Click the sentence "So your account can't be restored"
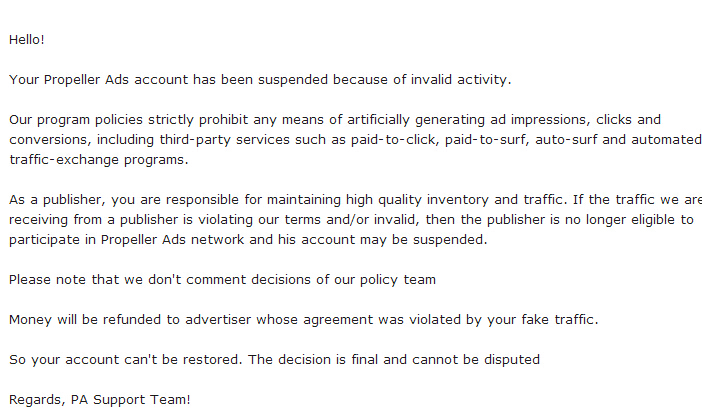The width and height of the screenshot is (702, 419). pyautogui.click(x=126, y=360)
